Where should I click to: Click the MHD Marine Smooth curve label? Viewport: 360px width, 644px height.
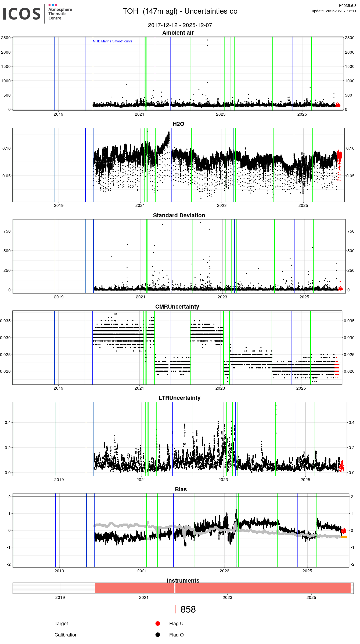tap(113, 41)
